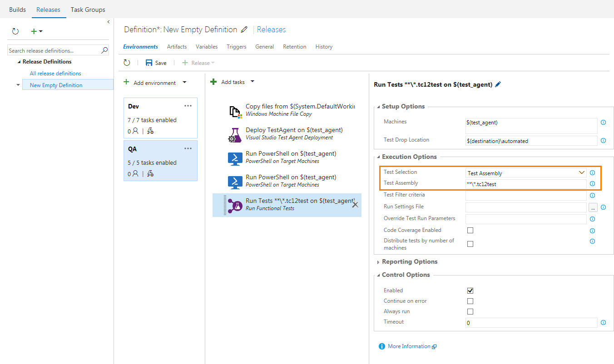Click the pencil icon next to definition name

(244, 30)
